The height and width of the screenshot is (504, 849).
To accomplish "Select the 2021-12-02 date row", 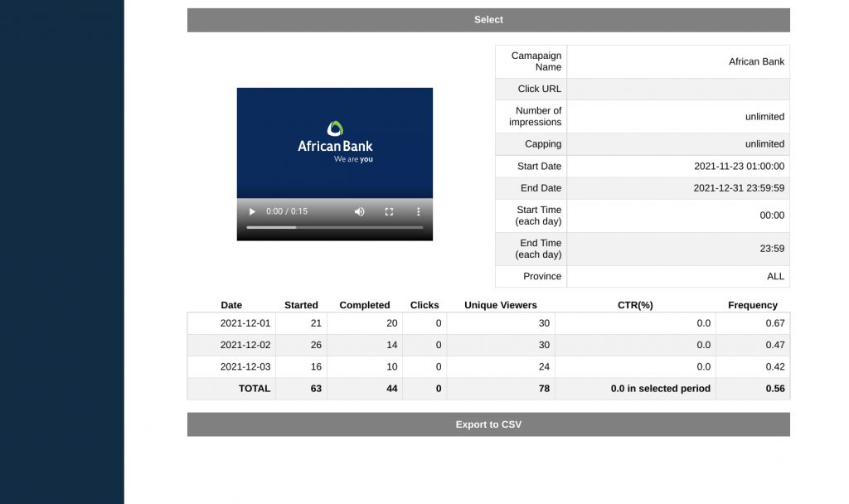I will pos(245,345).
